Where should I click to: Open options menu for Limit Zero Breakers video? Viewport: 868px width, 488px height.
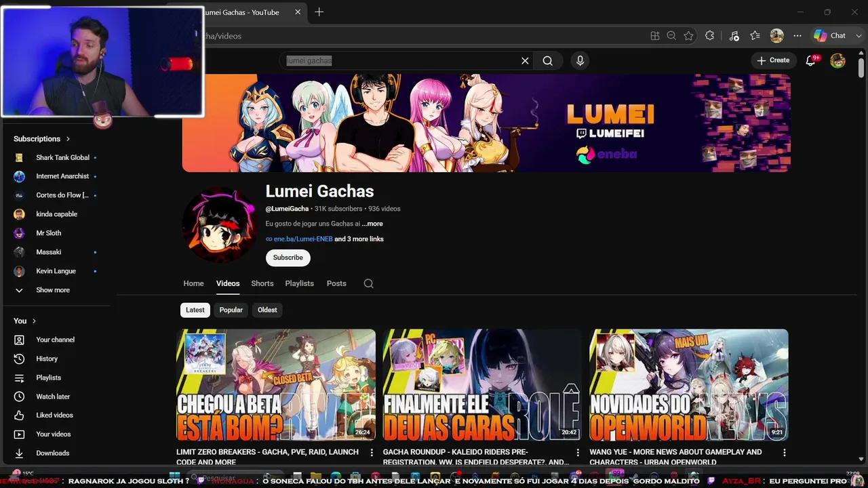click(372, 452)
